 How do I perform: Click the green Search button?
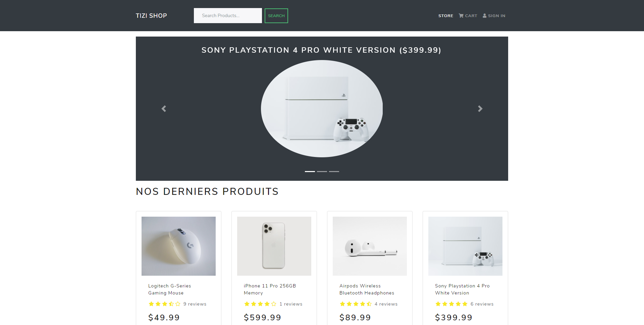click(276, 16)
